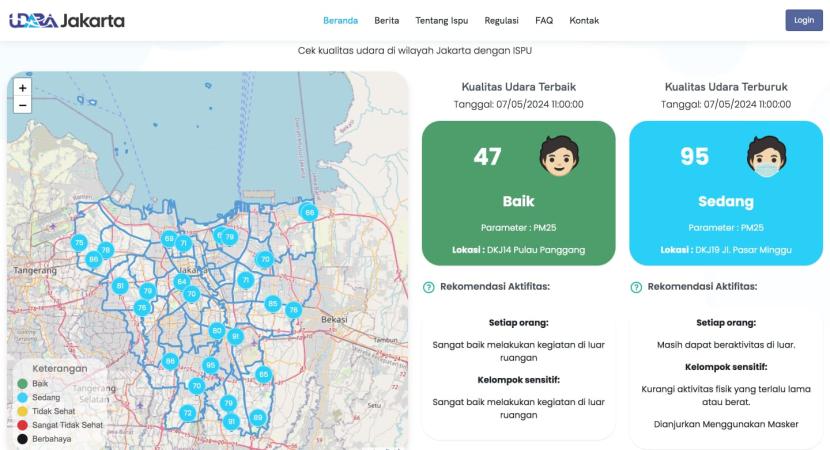Click the question mark icon under the Sedang card

[636, 287]
